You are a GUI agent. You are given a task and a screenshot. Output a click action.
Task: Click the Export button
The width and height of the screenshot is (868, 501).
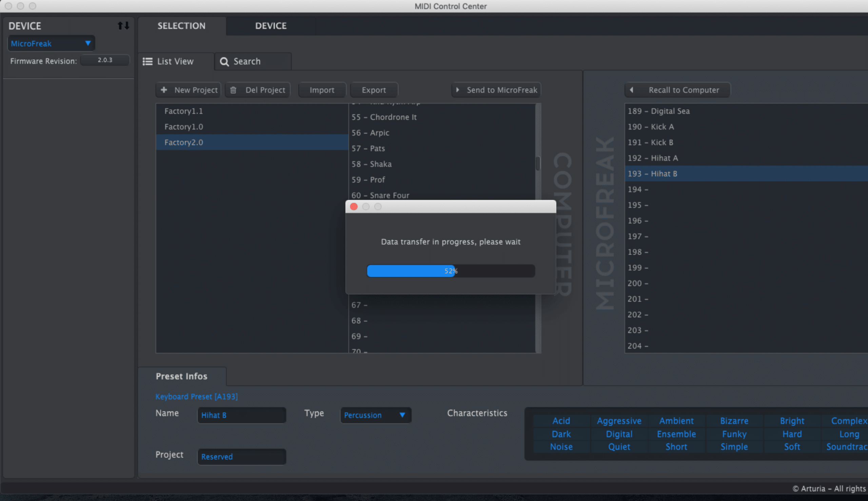[x=374, y=90]
